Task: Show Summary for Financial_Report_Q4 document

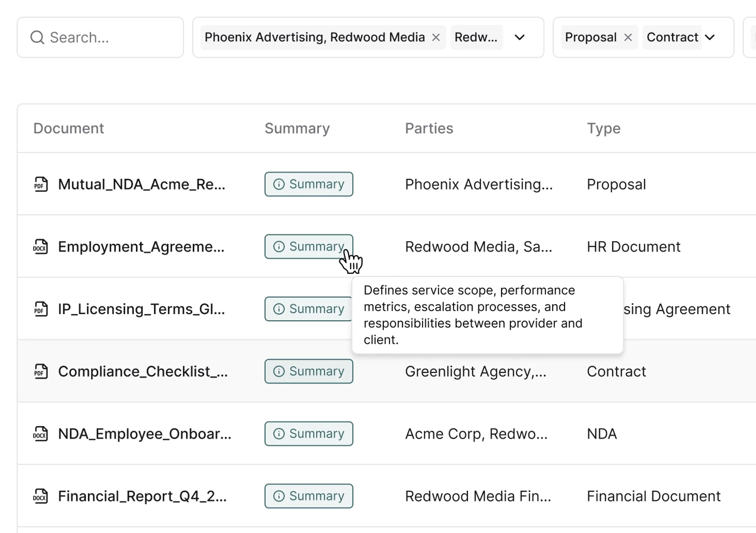Action: click(309, 496)
